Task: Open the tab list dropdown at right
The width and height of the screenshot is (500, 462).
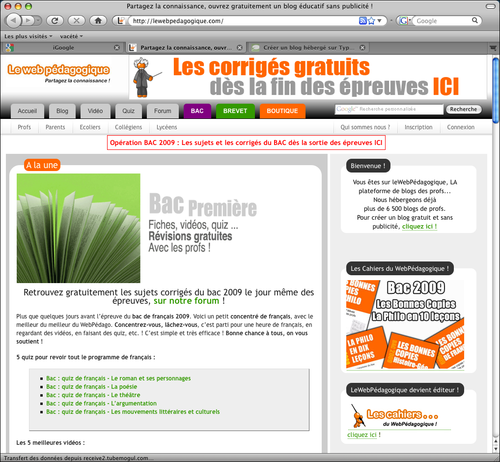Action: point(493,48)
